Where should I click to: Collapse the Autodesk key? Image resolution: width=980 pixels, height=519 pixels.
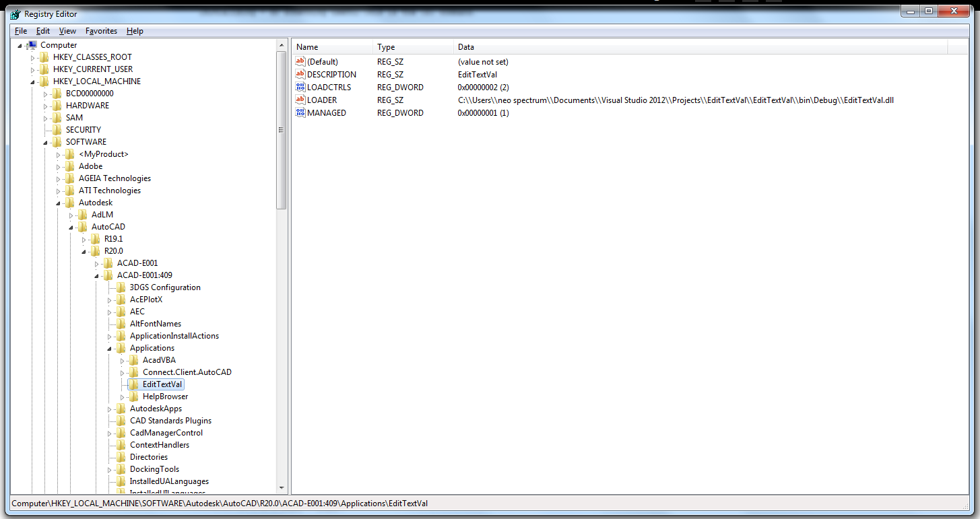click(x=58, y=203)
